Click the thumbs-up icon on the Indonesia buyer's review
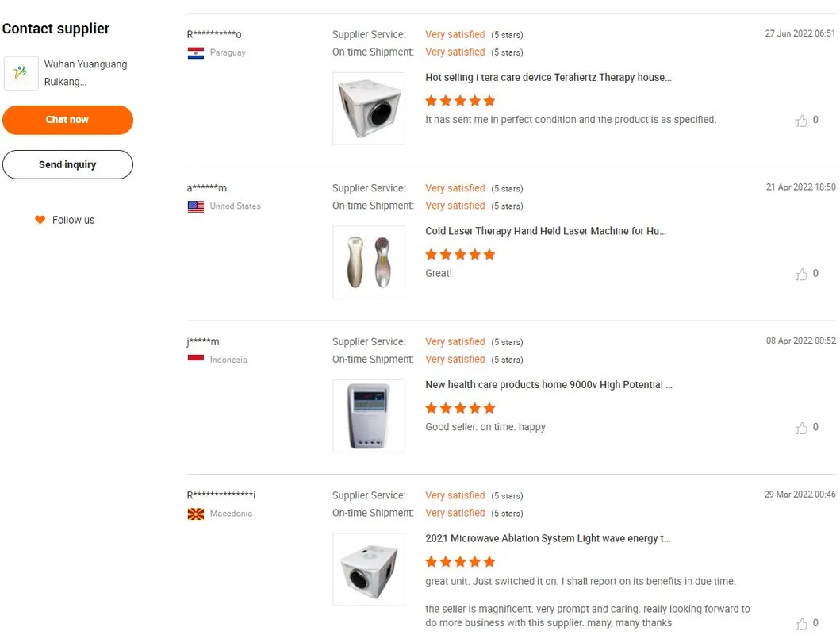This screenshot has height=635, width=840. pos(803,427)
